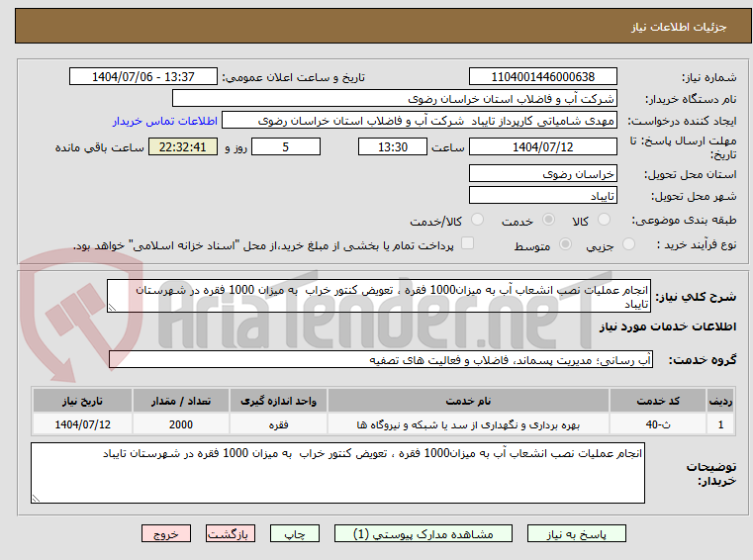Click the remaining time countdown 22:32:41
Viewport: 753px width, 560px height.
pyautogui.click(x=183, y=147)
